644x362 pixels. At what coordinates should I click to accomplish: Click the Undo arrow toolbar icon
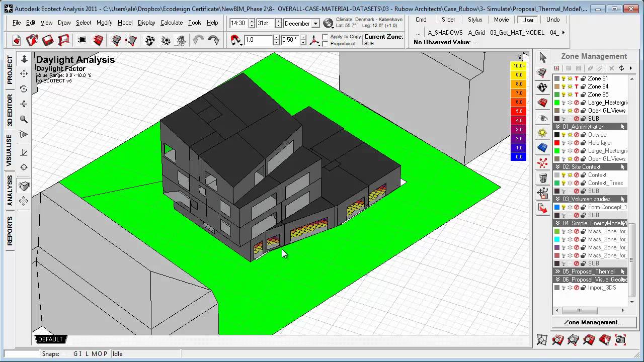(198, 40)
